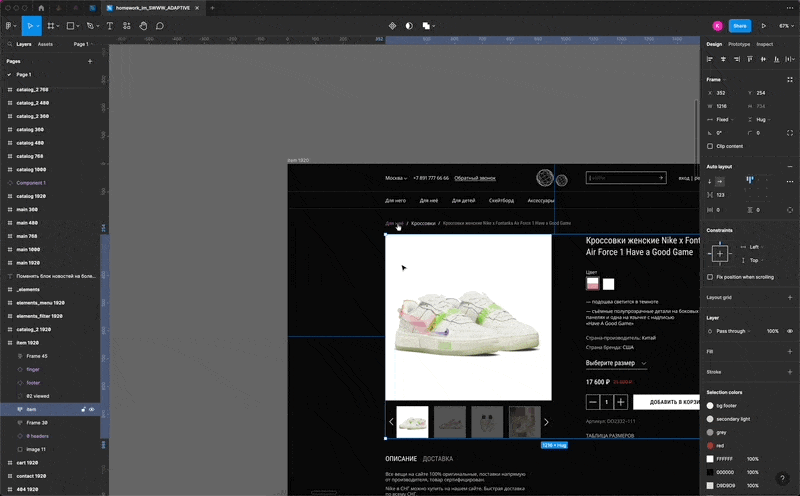Screen dimensions: 800x496
Task: Click Align top icon
Action: click(750, 59)
